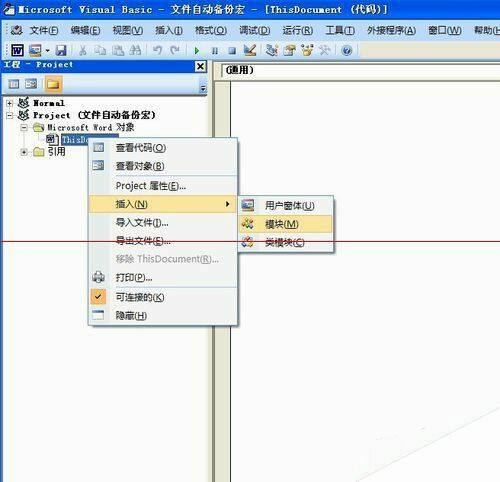Click the Insert UserForm toolbar icon
Image resolution: width=500 pixels, height=482 pixels.
35,50
